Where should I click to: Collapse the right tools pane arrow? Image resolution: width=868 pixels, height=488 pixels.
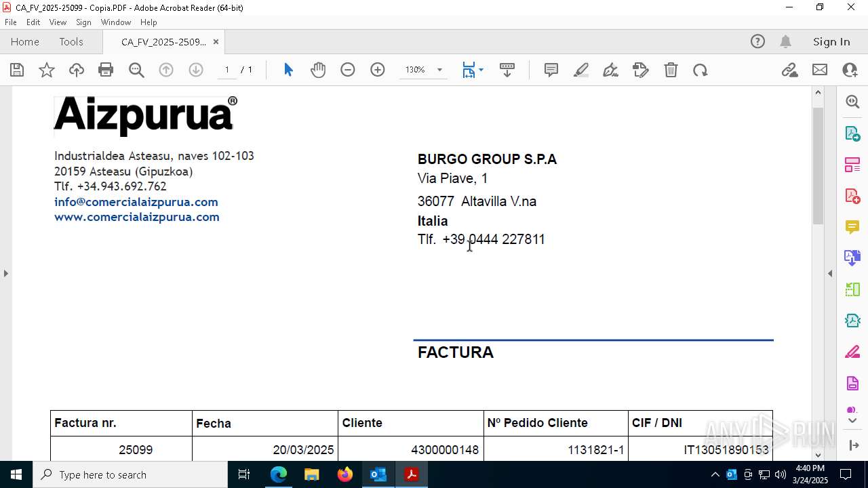tap(830, 274)
